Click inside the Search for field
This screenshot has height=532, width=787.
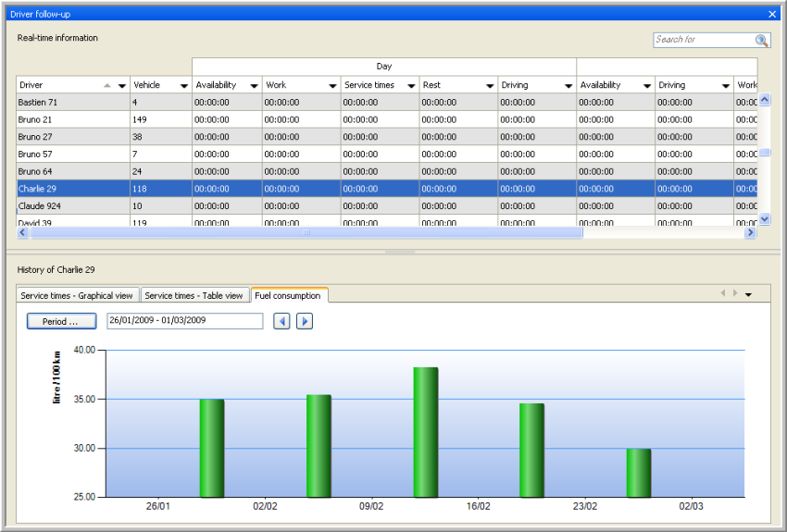[x=702, y=41]
